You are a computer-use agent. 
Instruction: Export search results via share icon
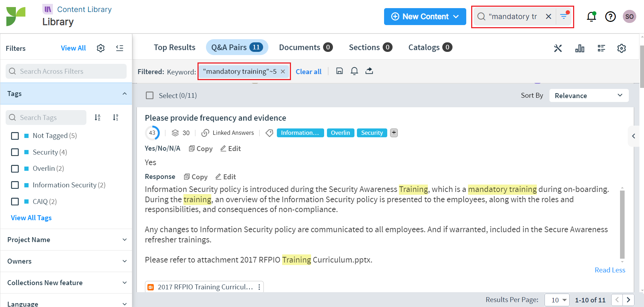[x=369, y=71]
